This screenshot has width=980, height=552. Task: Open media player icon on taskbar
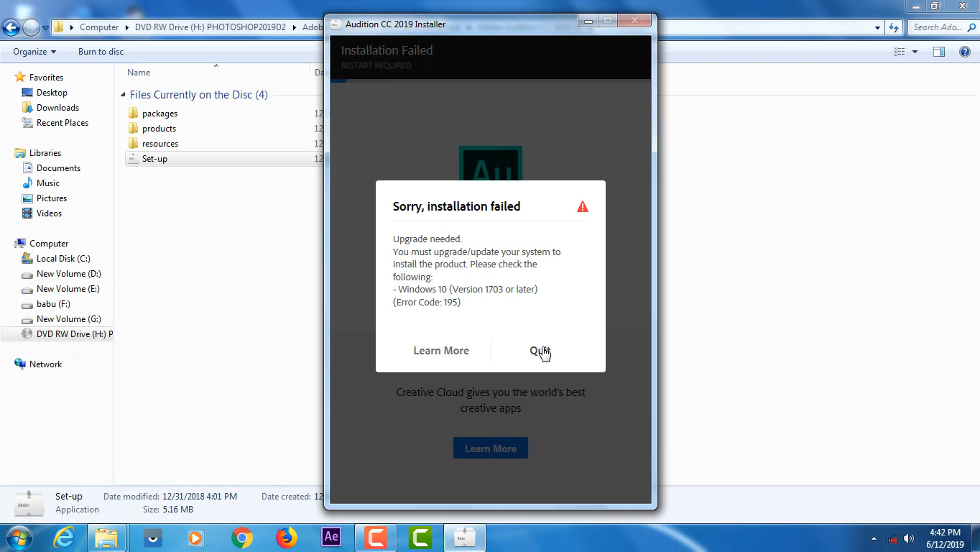tap(195, 538)
